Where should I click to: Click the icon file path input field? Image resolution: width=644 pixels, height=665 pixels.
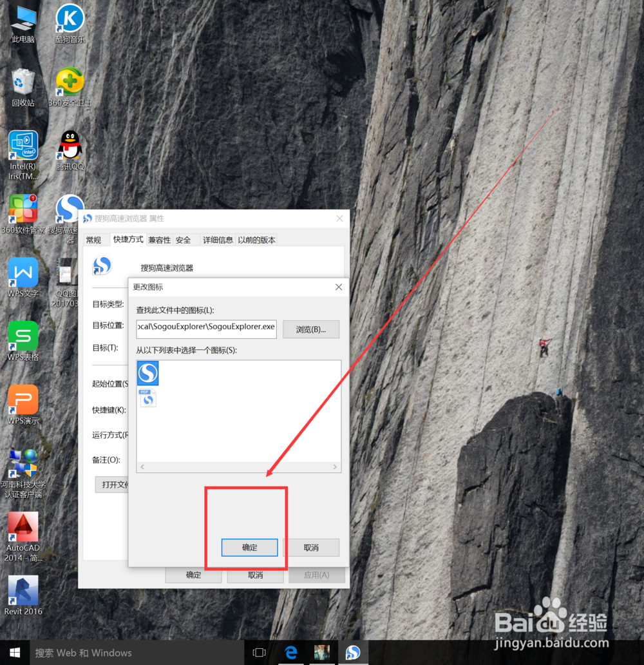click(x=207, y=329)
